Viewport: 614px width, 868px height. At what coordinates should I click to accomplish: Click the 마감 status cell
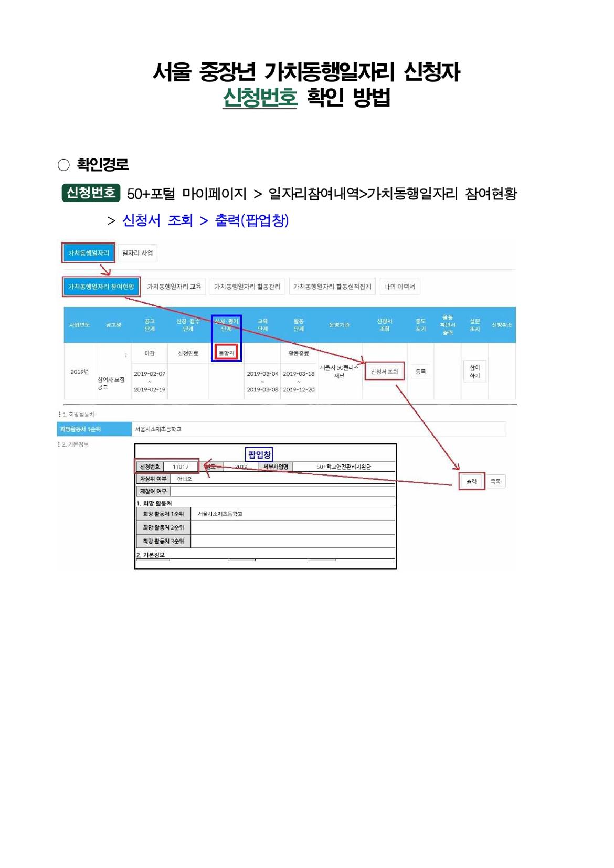[150, 353]
